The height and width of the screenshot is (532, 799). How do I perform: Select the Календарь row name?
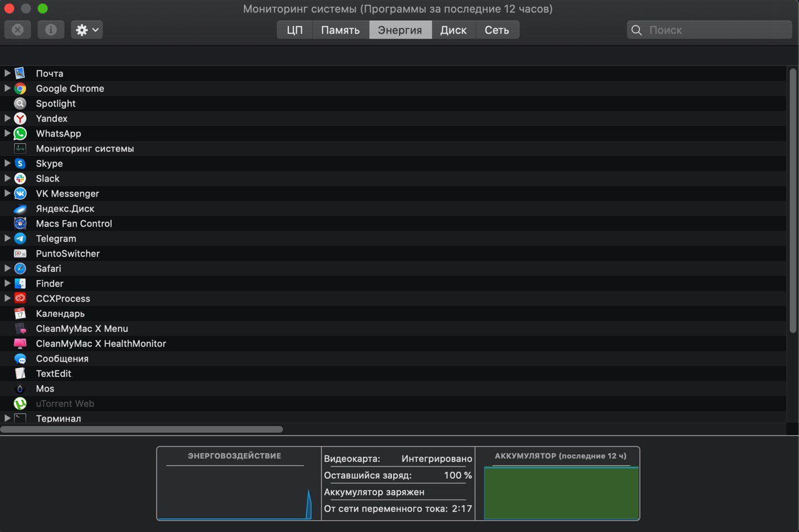[60, 313]
